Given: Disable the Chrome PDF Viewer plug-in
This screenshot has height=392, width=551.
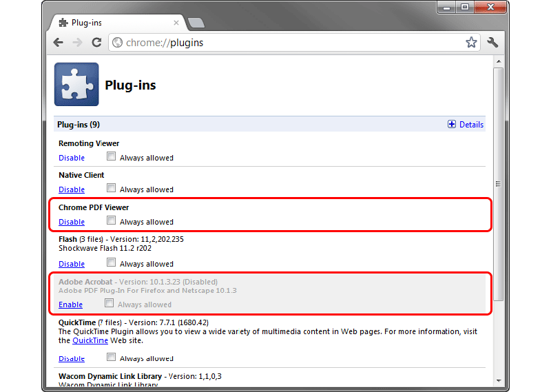Looking at the screenshot, I should click(72, 222).
